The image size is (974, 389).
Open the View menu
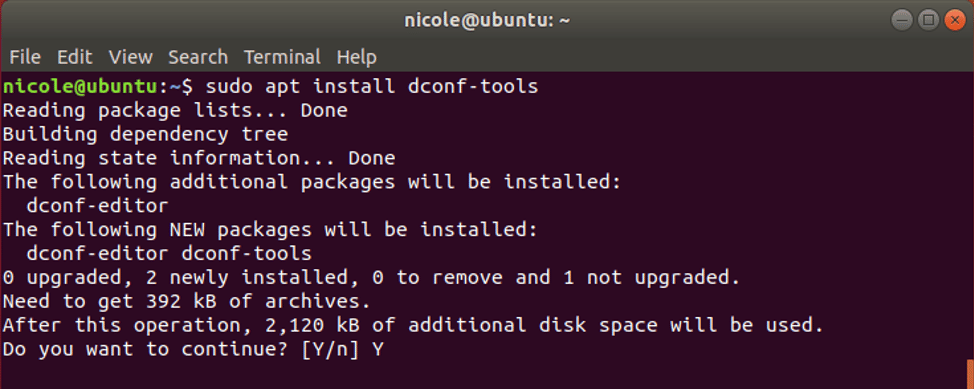130,58
